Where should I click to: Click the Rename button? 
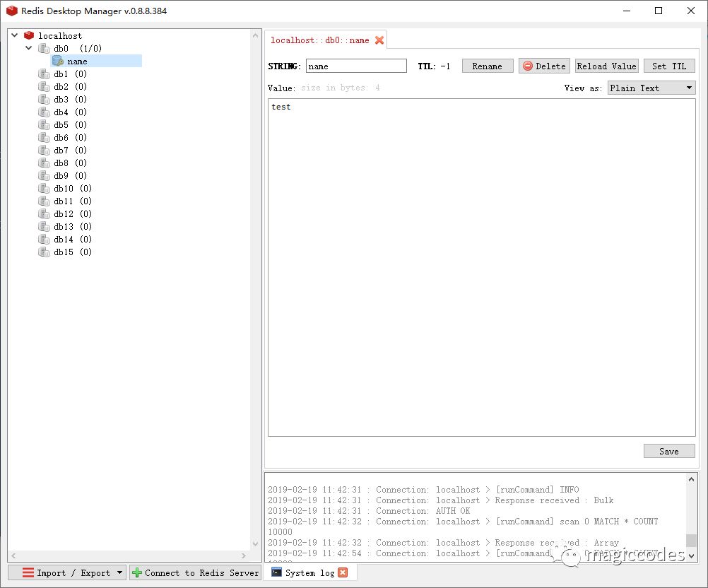click(x=488, y=66)
